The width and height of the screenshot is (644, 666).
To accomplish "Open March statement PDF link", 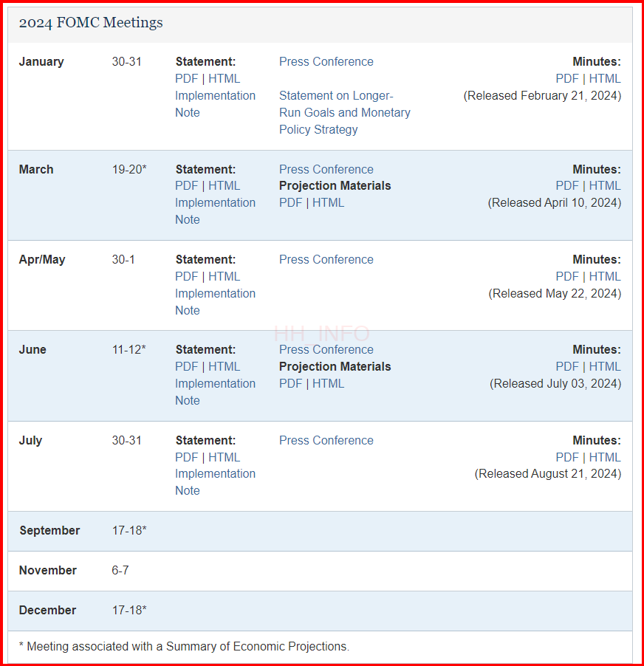I will (187, 185).
